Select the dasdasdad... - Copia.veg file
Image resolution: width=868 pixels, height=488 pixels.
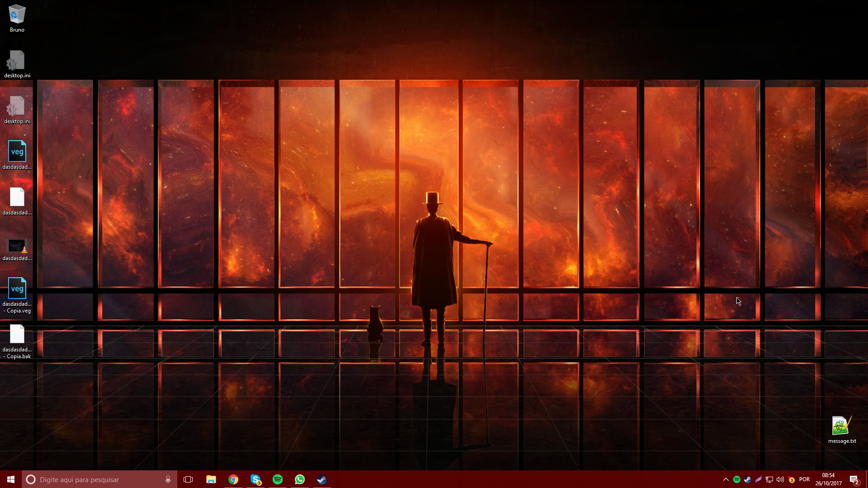[17, 296]
